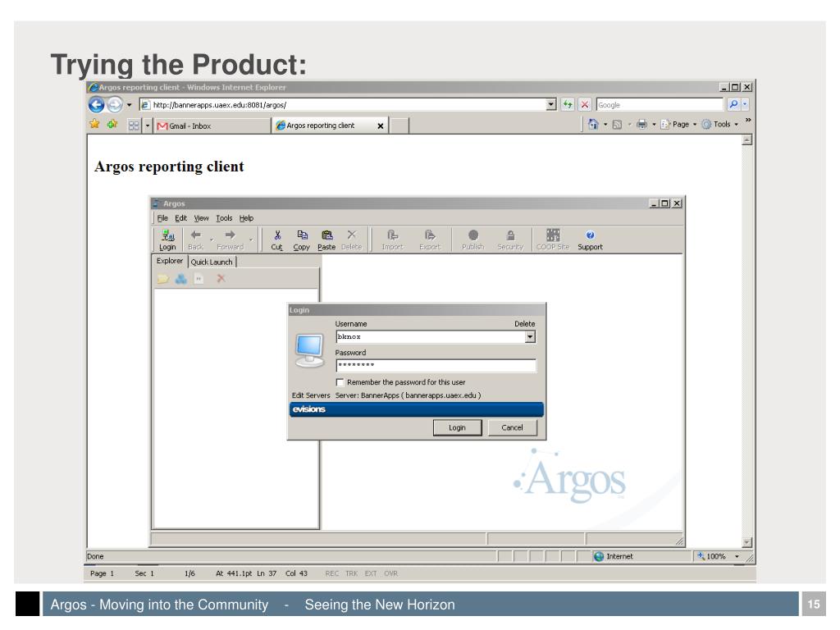The image size is (840, 630).
Task: Click the Edit Servers link
Action: click(x=311, y=395)
